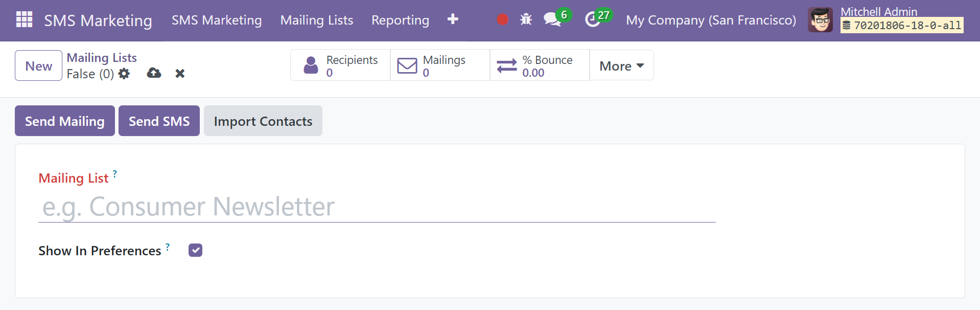980x310 pixels.
Task: Click the New button
Action: pyautogui.click(x=38, y=65)
